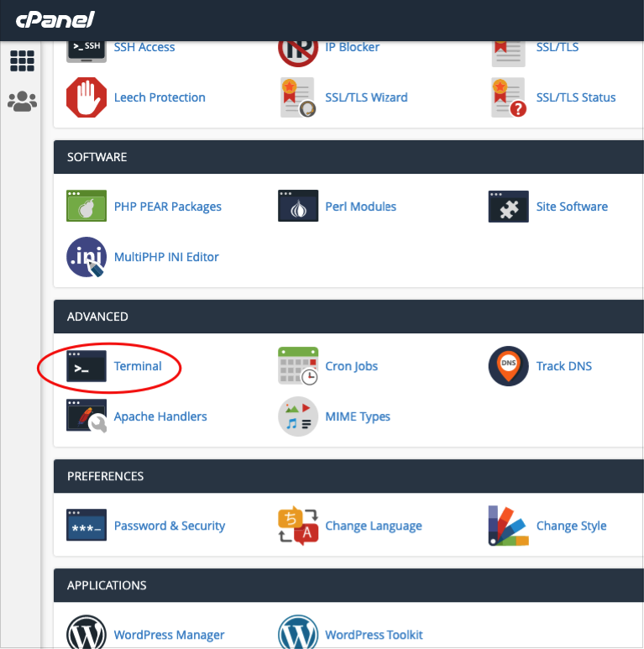The height and width of the screenshot is (649, 644).
Task: Click the Password & Security icon
Action: pyautogui.click(x=86, y=525)
